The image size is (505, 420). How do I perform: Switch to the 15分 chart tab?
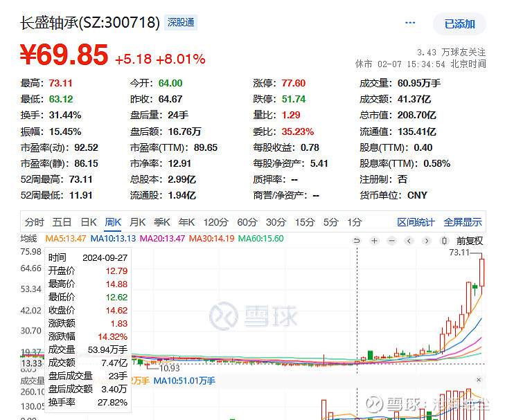(305, 222)
